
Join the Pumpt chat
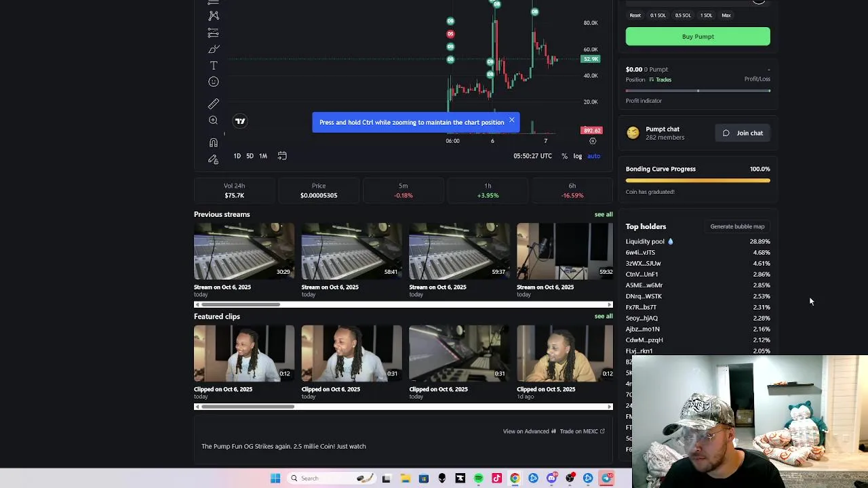(743, 133)
